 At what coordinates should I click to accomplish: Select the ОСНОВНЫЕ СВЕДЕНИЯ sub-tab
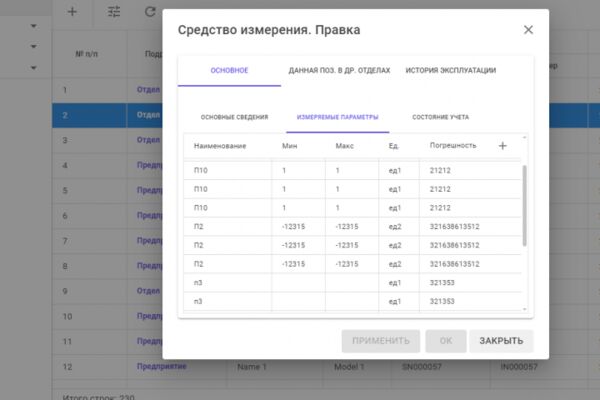click(234, 117)
